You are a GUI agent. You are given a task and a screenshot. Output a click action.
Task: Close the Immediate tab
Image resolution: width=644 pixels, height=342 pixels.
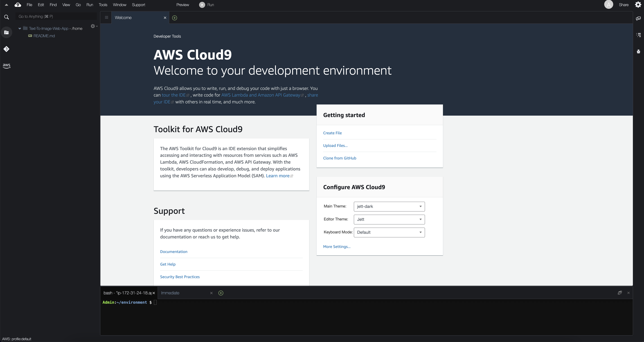tap(211, 293)
